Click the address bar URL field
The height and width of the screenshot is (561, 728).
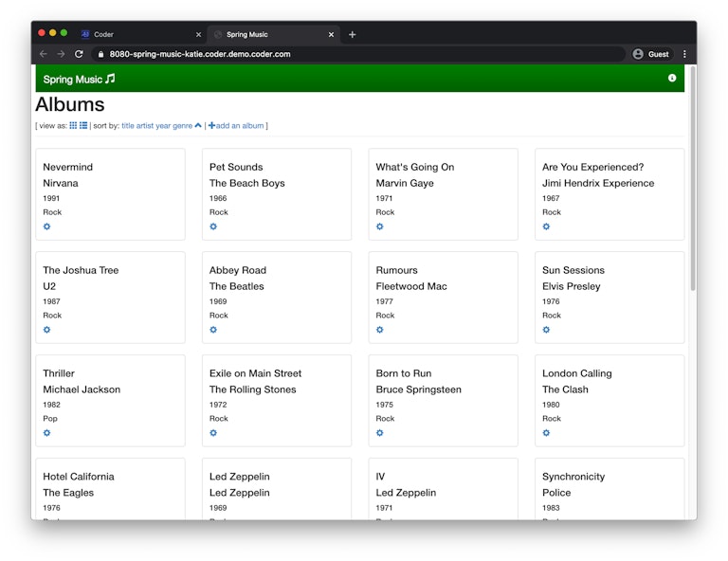357,54
